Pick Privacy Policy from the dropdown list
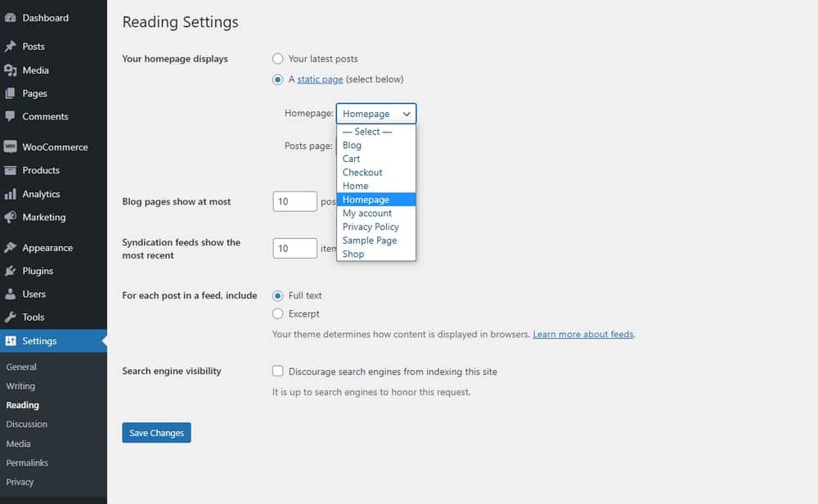The width and height of the screenshot is (818, 504). pos(376,227)
